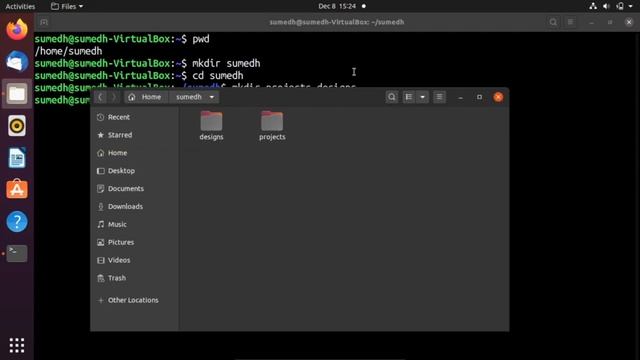Click the Terminal icon in dock
Viewport: 640px width, 360px height.
(17, 253)
